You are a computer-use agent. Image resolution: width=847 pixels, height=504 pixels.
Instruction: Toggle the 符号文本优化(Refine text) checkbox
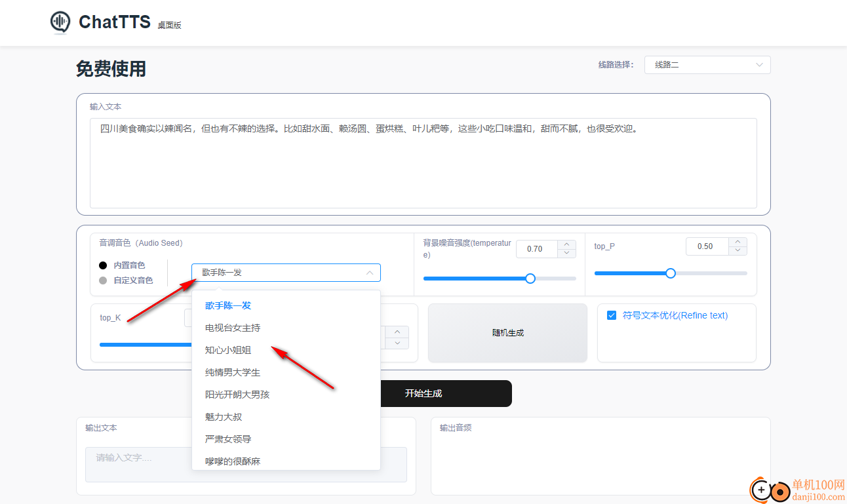click(612, 315)
